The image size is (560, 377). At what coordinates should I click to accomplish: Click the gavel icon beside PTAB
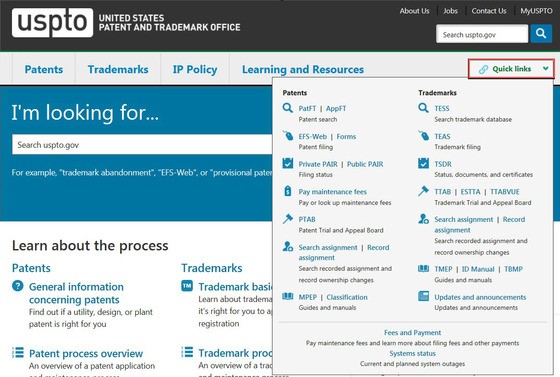click(288, 218)
